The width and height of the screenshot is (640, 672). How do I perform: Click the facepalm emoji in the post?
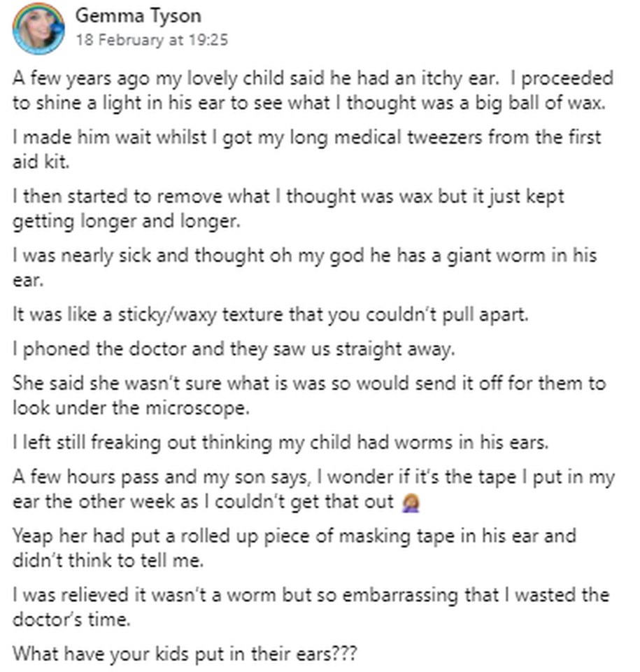[x=411, y=503]
